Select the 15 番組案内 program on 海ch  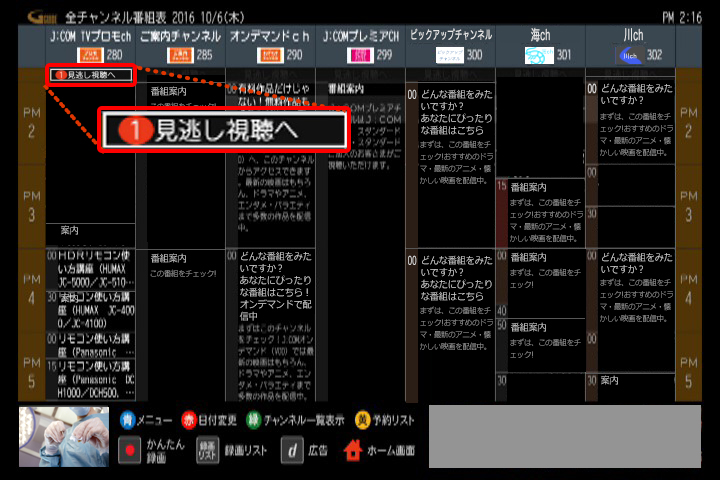[540, 213]
